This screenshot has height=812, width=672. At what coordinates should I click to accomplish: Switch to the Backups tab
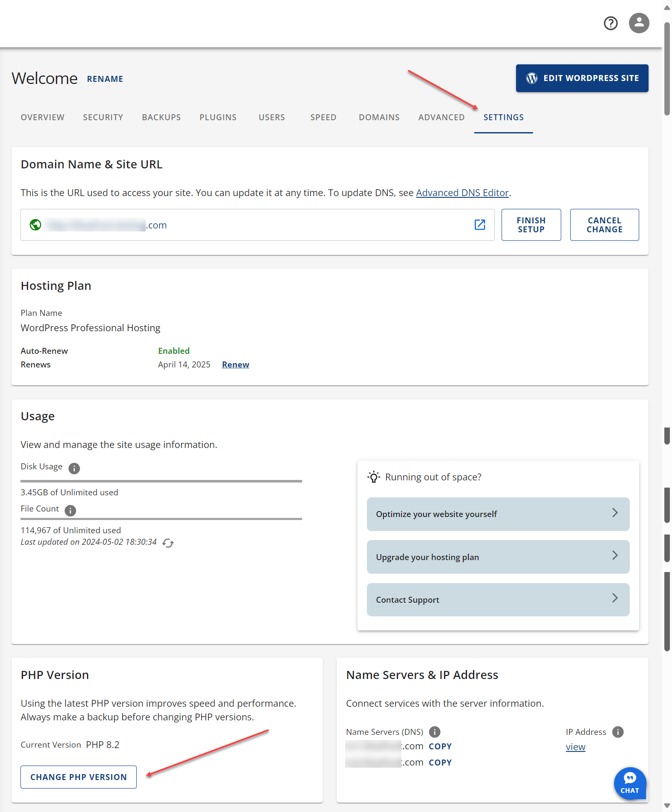(162, 117)
